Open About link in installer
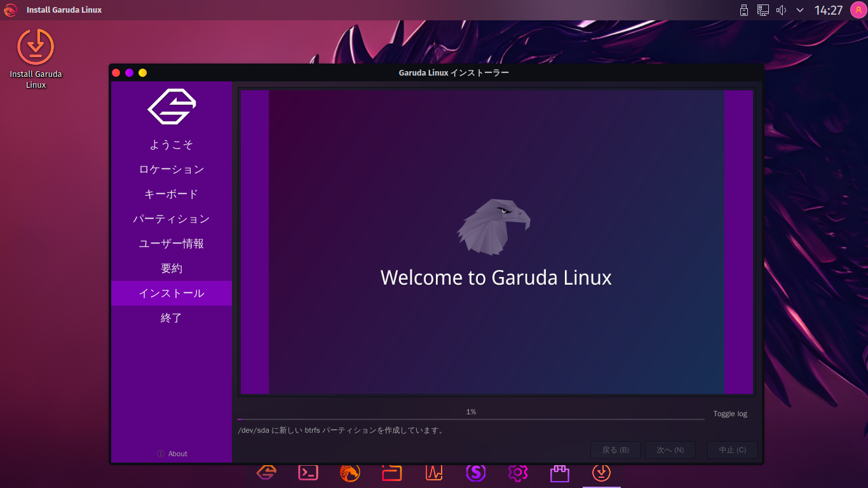Screen dimensions: 868x488 point(178,454)
